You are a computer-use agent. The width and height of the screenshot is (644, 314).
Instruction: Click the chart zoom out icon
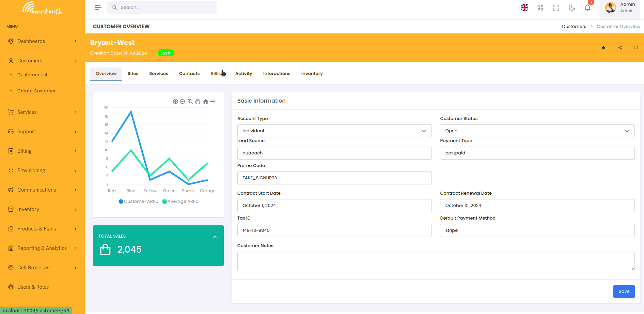(182, 102)
